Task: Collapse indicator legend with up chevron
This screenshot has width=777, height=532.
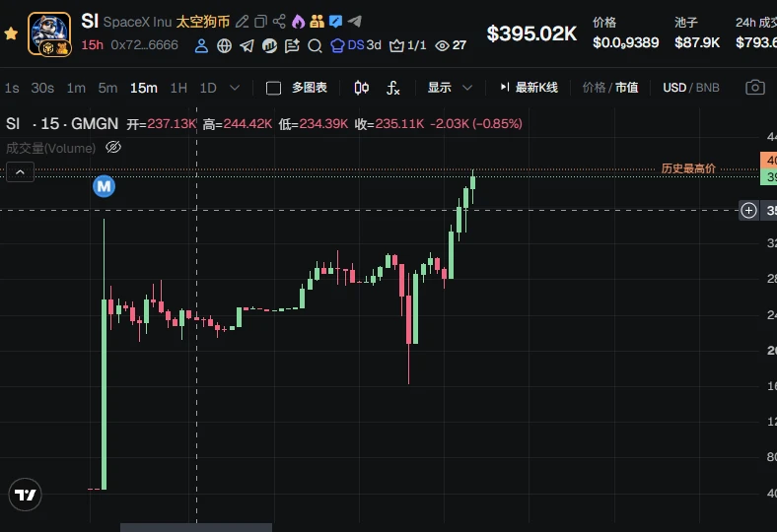Action: click(21, 172)
